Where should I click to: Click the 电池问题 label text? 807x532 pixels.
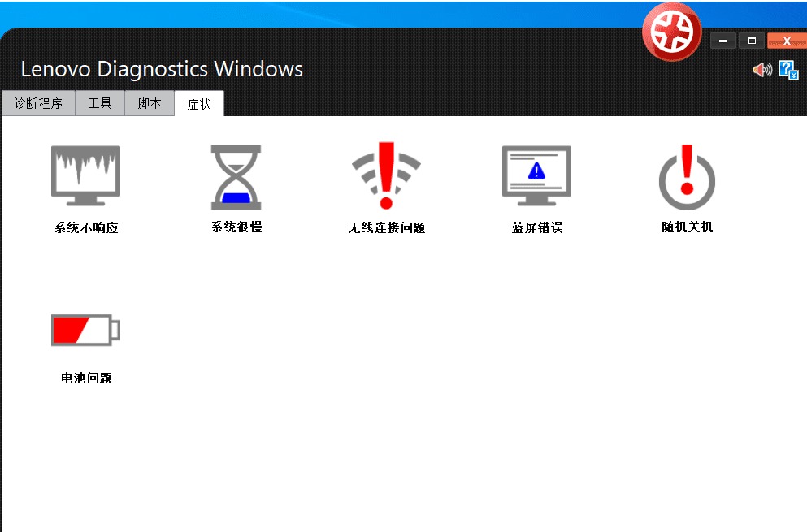point(86,378)
